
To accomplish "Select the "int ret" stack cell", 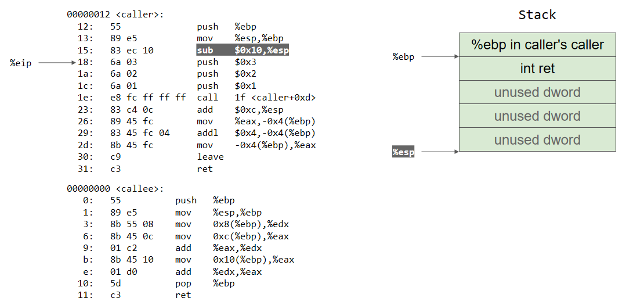I will 537,69.
